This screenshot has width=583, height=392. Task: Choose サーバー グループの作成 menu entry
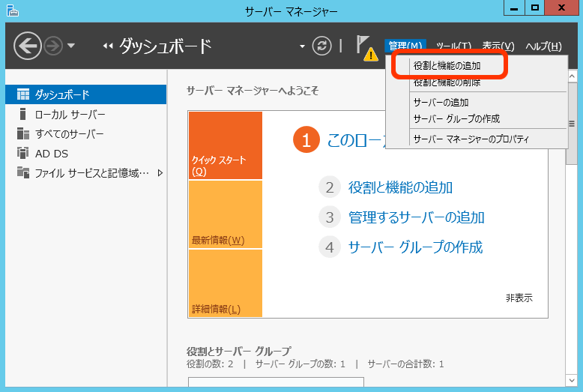click(456, 119)
